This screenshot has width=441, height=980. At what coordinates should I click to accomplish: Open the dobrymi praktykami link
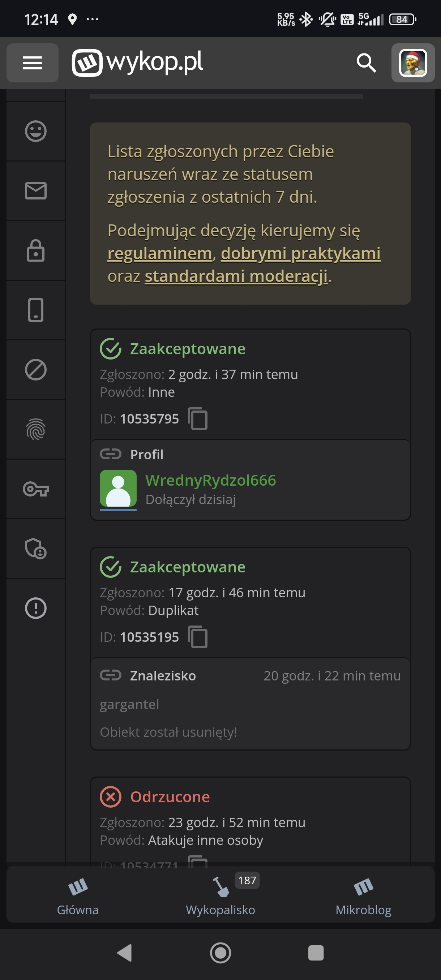[300, 253]
